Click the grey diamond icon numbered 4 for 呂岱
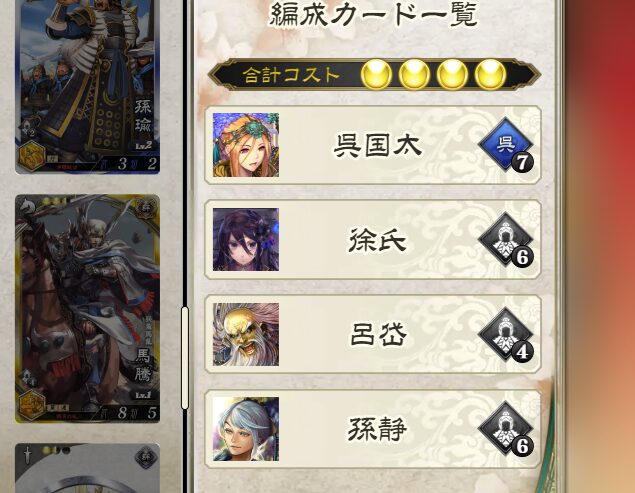Screen dimensions: 635x493 pos(506,334)
